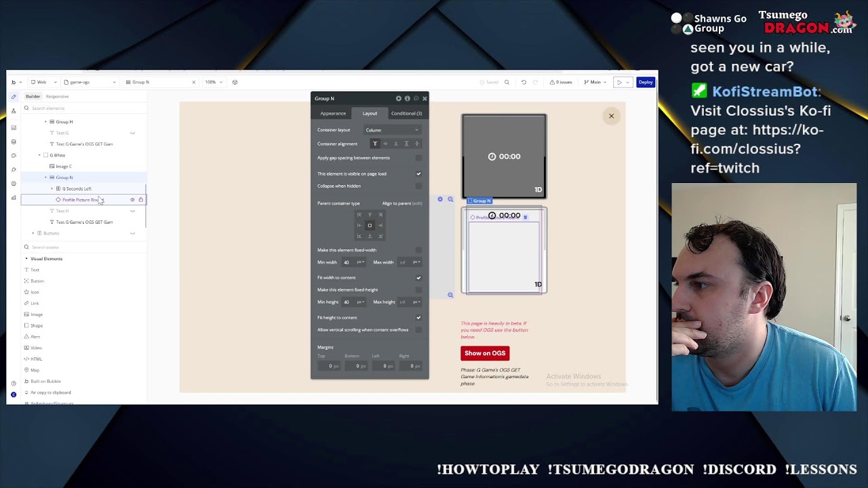This screenshot has height=488, width=868.
Task: Click the Deploy button
Action: pos(646,82)
